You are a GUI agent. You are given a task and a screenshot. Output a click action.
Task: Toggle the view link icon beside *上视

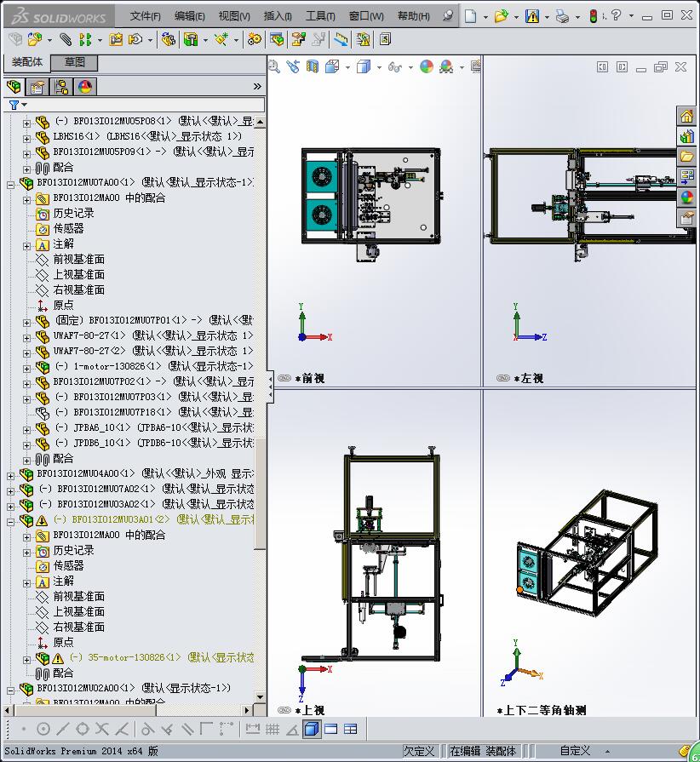[x=284, y=710]
